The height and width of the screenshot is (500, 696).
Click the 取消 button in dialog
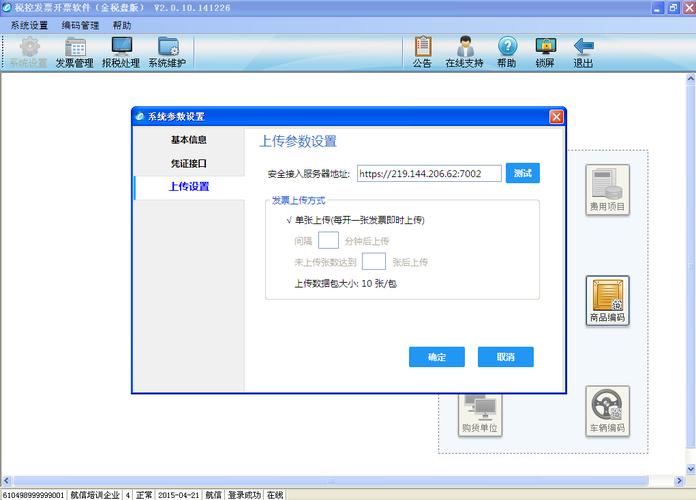coord(506,357)
